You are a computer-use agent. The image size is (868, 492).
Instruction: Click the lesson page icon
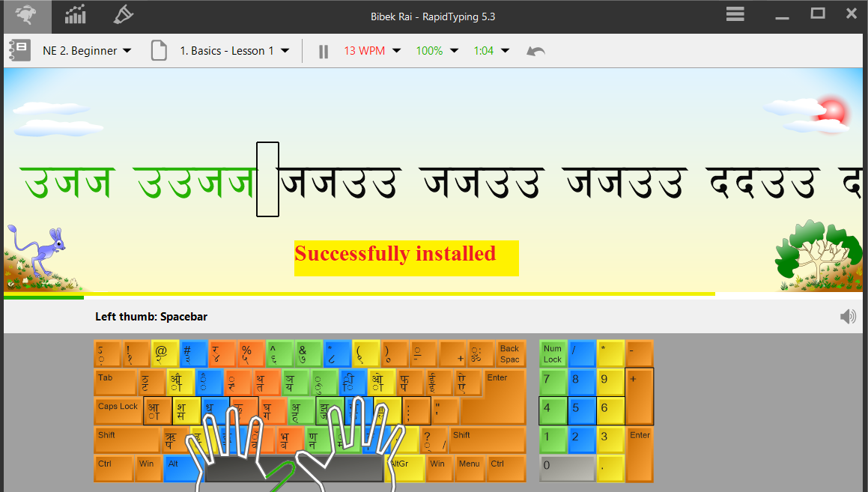click(x=158, y=50)
